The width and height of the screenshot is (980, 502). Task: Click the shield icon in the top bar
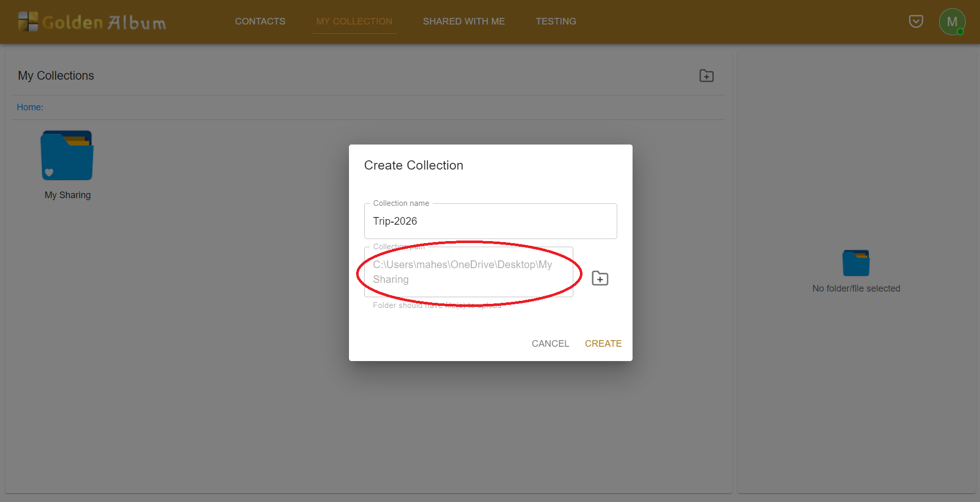tap(916, 21)
